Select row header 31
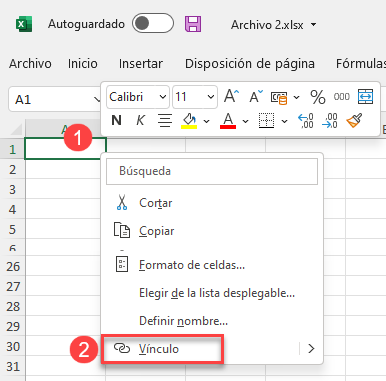This screenshot has width=386, height=381. [13, 367]
